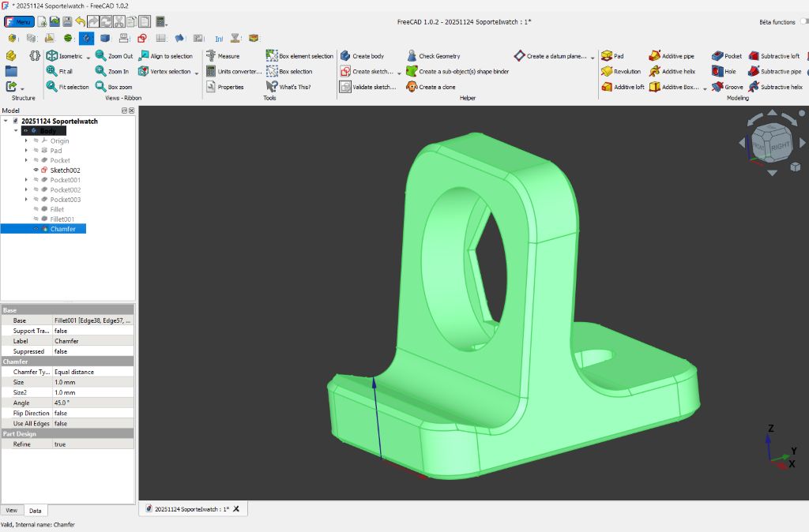809x532 pixels.
Task: Select the Pocket tool
Action: pos(727,56)
